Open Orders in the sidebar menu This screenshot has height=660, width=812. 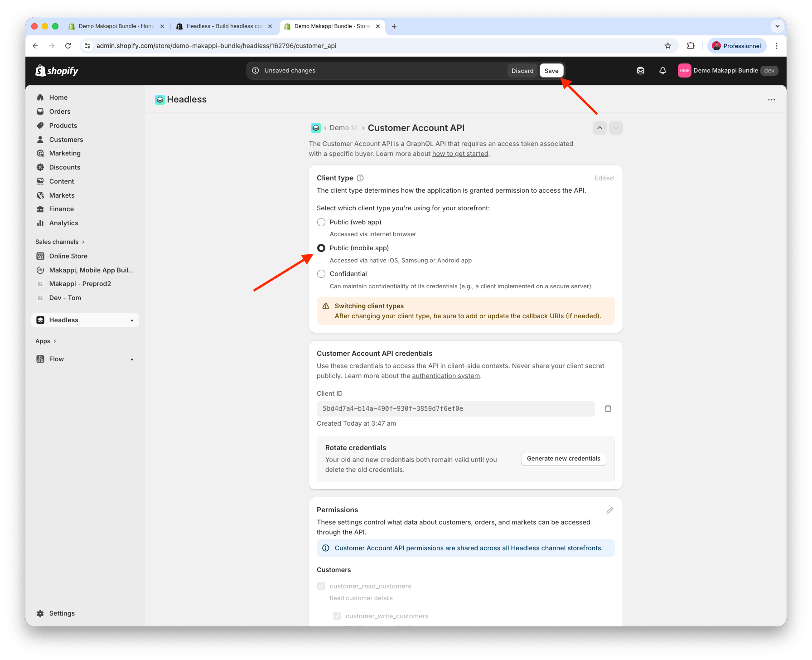click(60, 112)
